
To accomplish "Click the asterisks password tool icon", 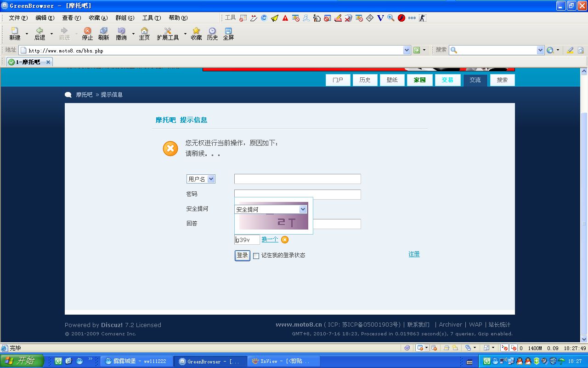I will 412,18.
